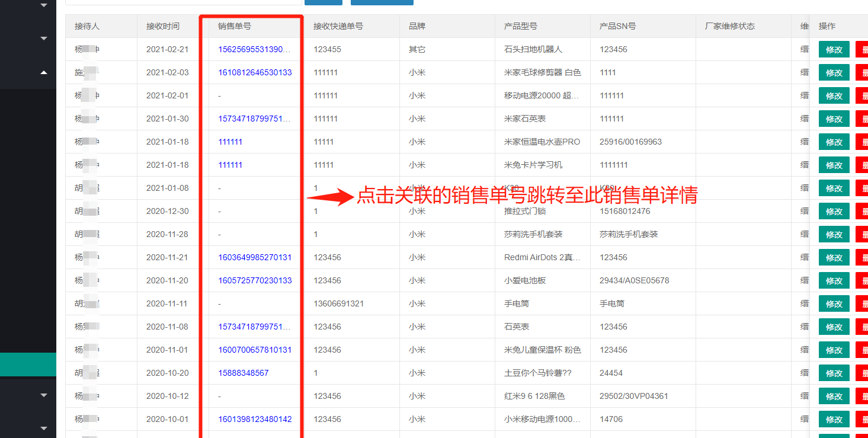The width and height of the screenshot is (868, 438).
Task: Open sales order link in the 2021-01-30 row
Action: click(255, 119)
